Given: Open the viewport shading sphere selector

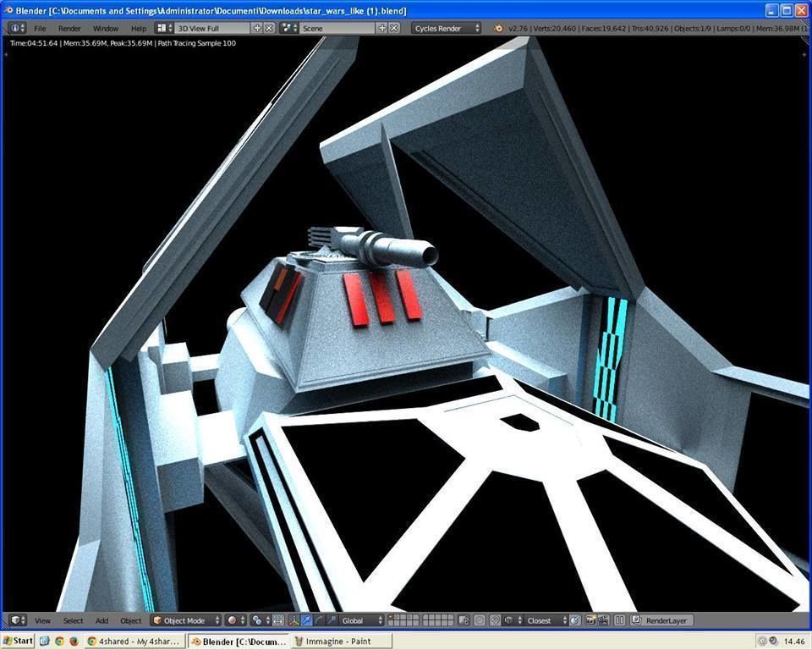Looking at the screenshot, I should (x=236, y=620).
